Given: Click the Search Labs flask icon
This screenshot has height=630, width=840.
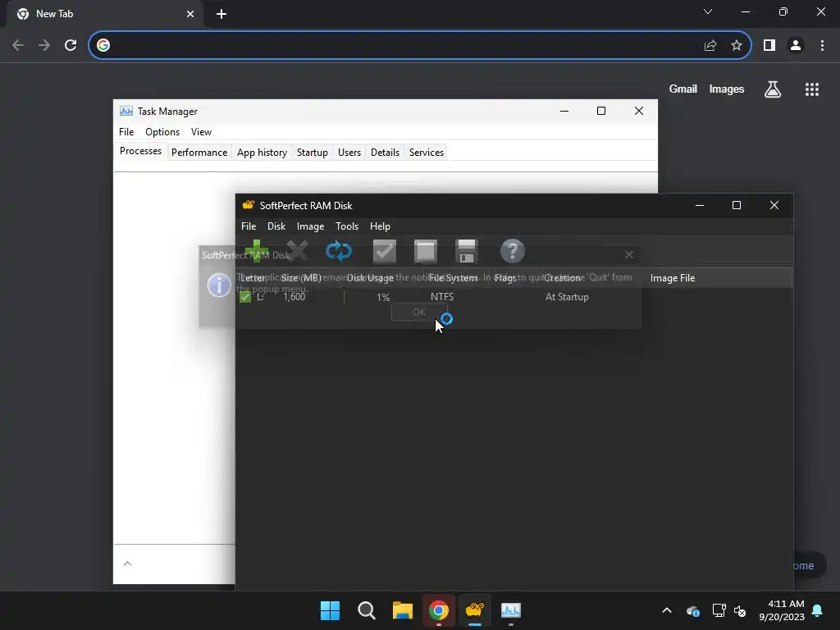Looking at the screenshot, I should click(773, 89).
